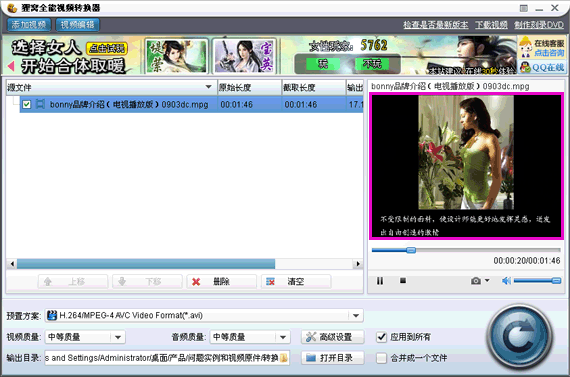This screenshot has height=377, width=570.
Task: Start conversion with big round button
Action: [520, 337]
